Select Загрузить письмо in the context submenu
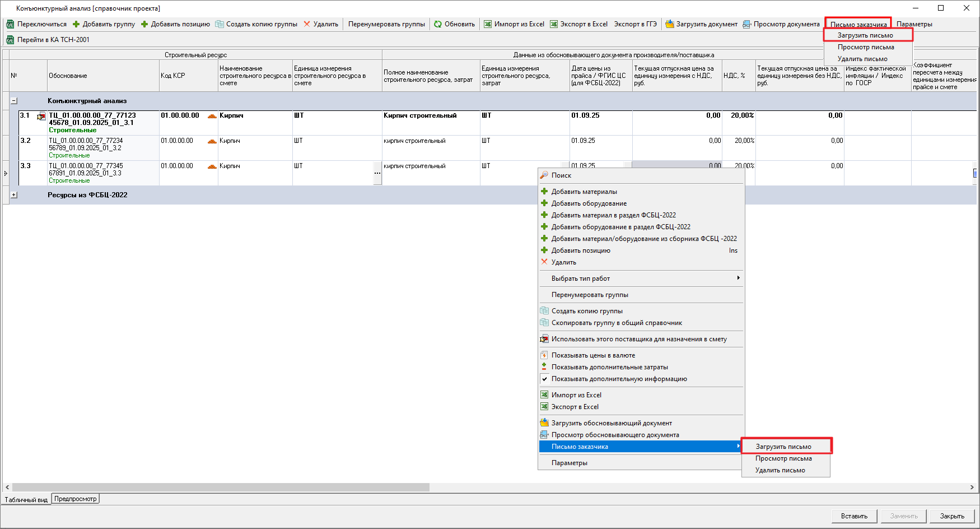Viewport: 980px width, 529px height. pos(783,447)
